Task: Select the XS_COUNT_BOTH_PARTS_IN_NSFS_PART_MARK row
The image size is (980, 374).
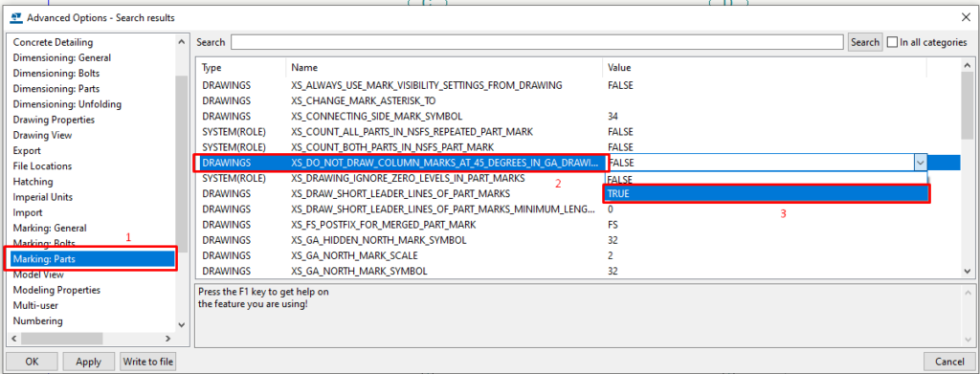Action: click(x=579, y=146)
